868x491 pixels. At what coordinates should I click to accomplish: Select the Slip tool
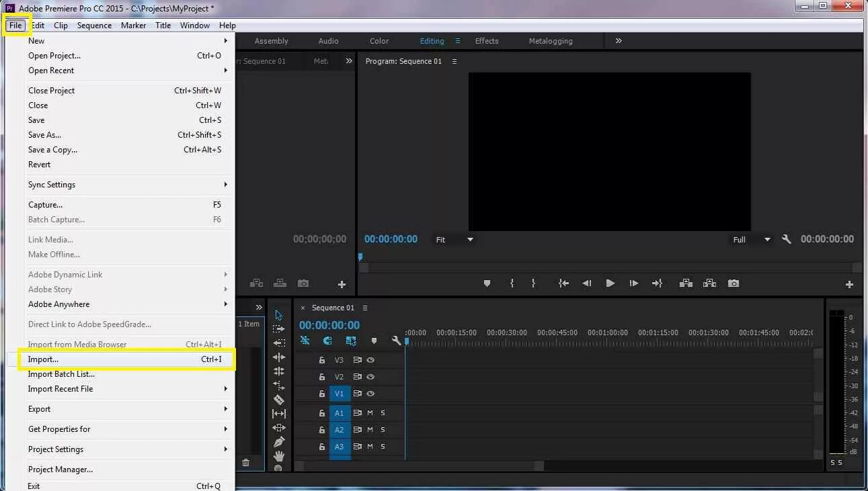[278, 414]
